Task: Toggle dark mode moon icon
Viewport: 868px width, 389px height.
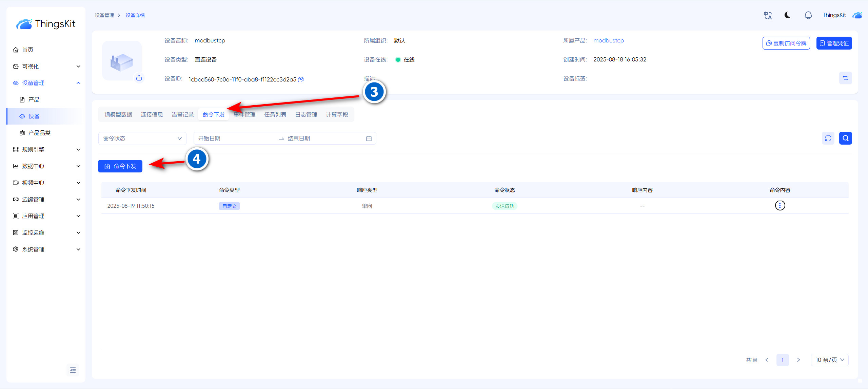Action: pos(787,15)
